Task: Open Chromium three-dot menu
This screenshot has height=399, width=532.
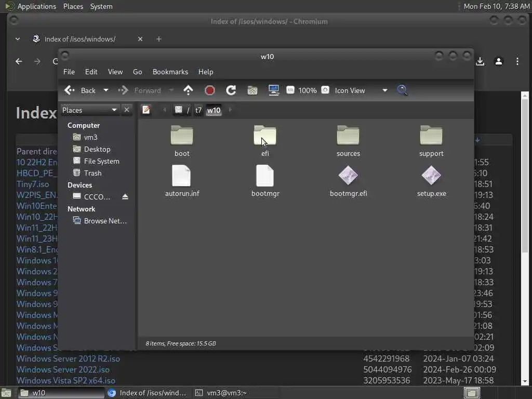Action: click(517, 61)
